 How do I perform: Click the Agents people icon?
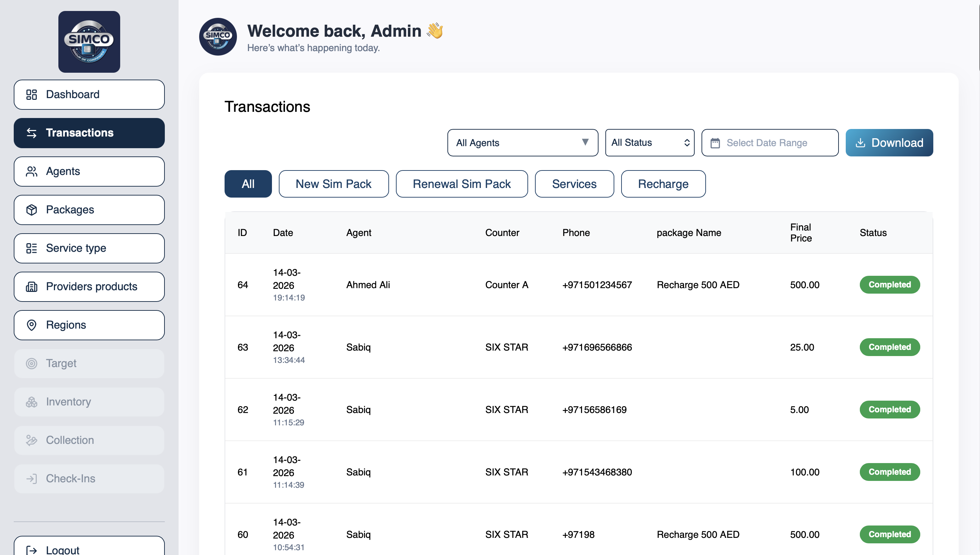click(32, 171)
